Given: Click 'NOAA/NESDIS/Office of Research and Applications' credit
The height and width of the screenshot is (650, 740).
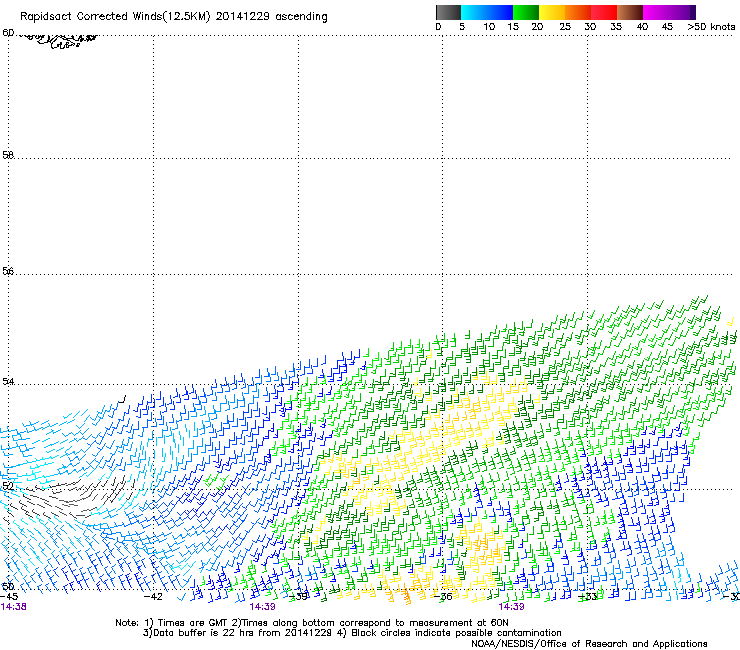Looking at the screenshot, I should (x=589, y=644).
